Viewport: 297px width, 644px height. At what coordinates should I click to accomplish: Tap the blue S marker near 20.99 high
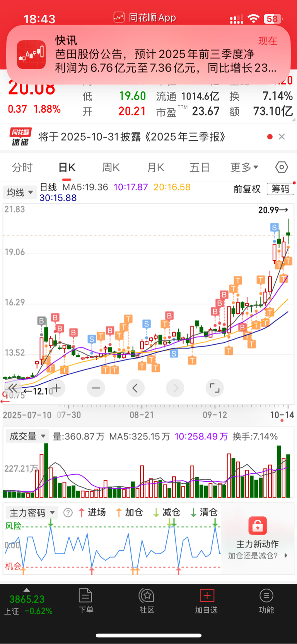[274, 227]
